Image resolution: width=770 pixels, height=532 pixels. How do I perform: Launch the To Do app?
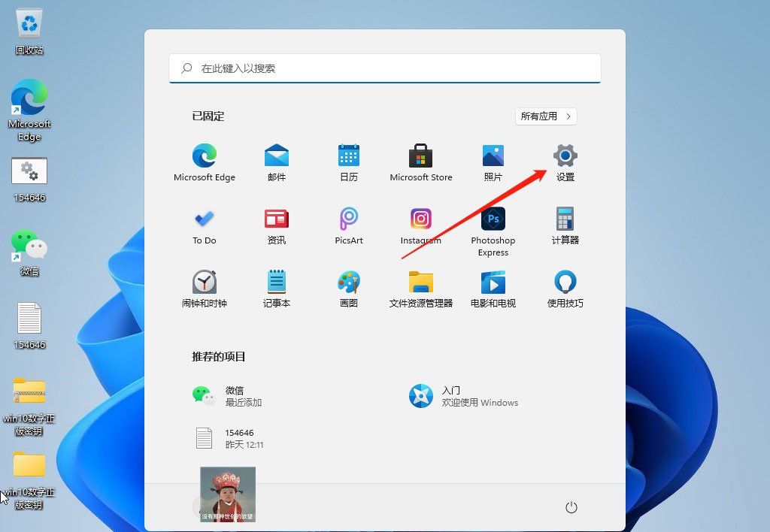click(x=205, y=225)
